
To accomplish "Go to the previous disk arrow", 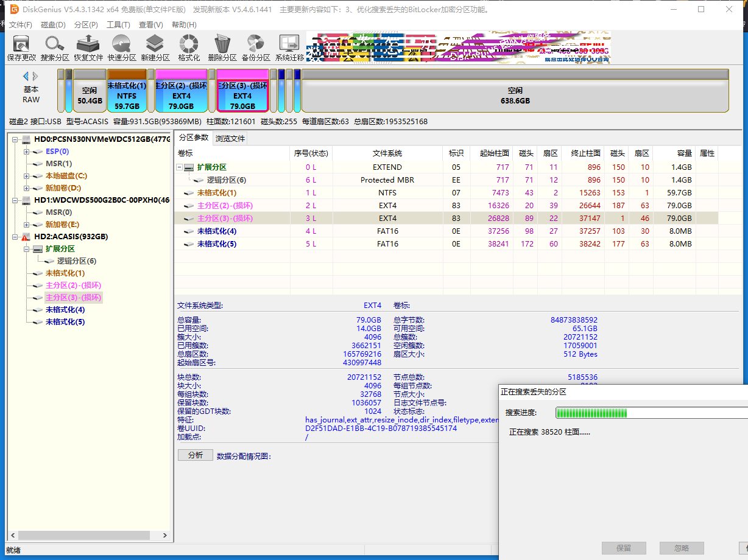I will (26, 76).
